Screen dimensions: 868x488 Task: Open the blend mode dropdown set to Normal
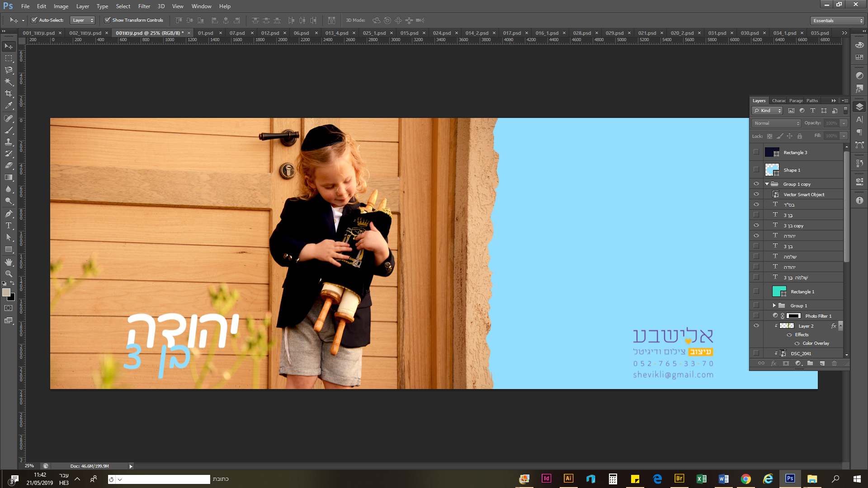(775, 123)
